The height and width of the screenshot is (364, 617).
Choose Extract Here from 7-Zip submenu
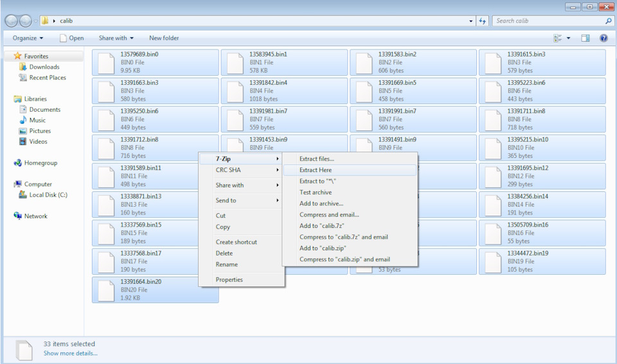click(x=316, y=170)
